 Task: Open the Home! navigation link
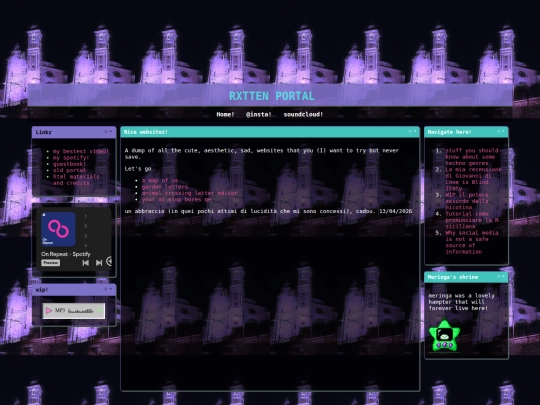click(x=225, y=114)
